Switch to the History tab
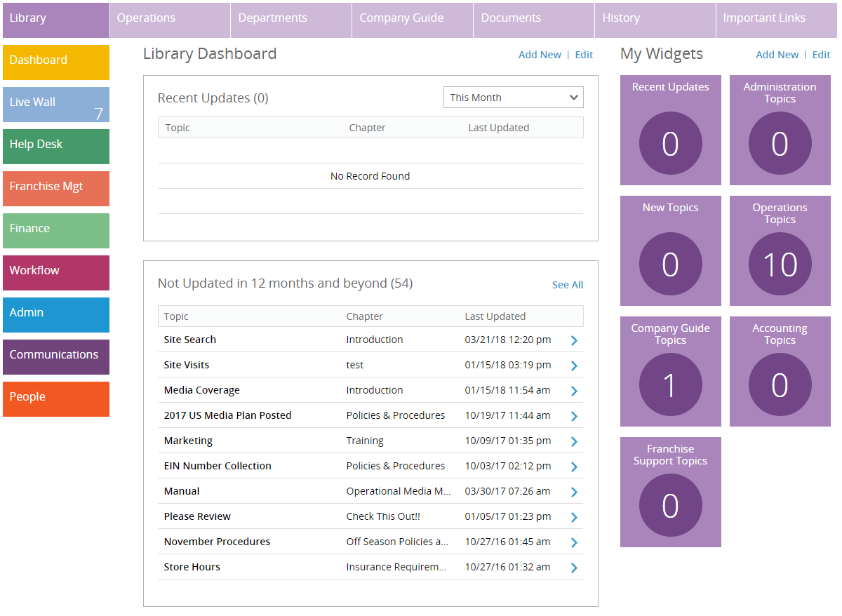842x616 pixels. (x=655, y=20)
